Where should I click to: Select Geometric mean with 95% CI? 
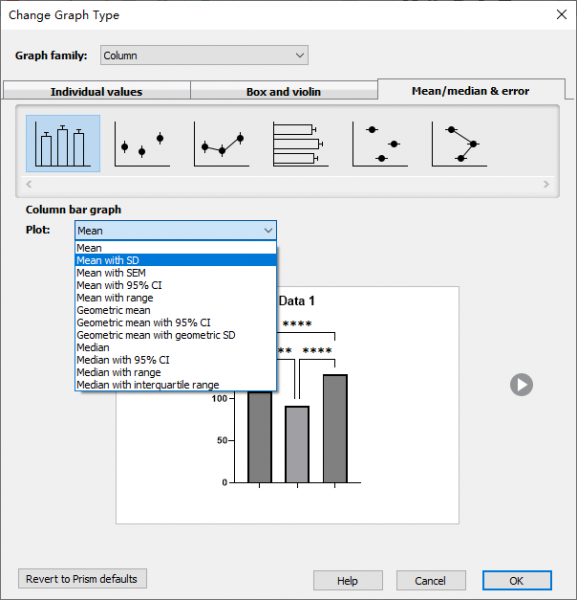tap(176, 323)
